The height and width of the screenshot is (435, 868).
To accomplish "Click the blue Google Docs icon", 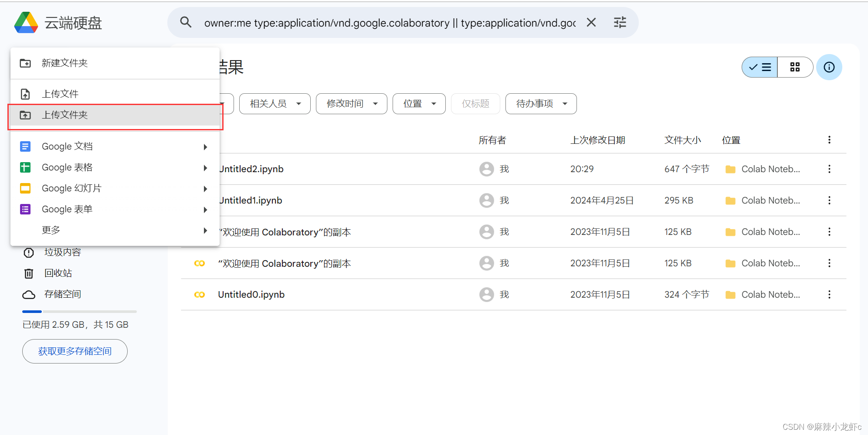I will [25, 146].
